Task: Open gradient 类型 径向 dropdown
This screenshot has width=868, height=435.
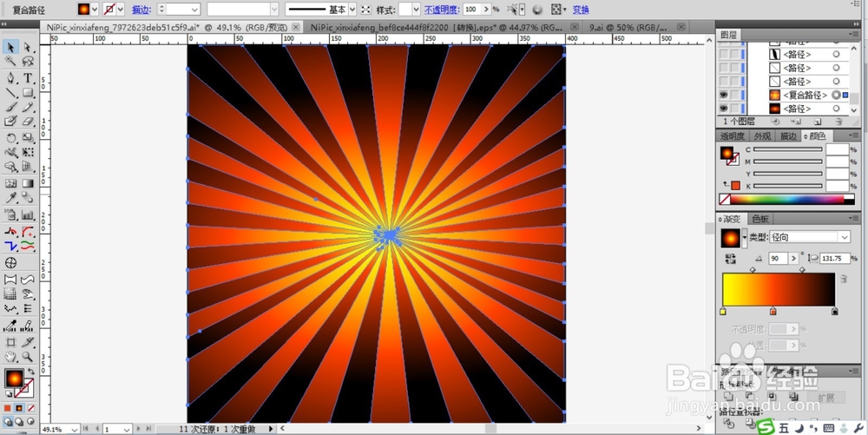Action: (x=845, y=237)
